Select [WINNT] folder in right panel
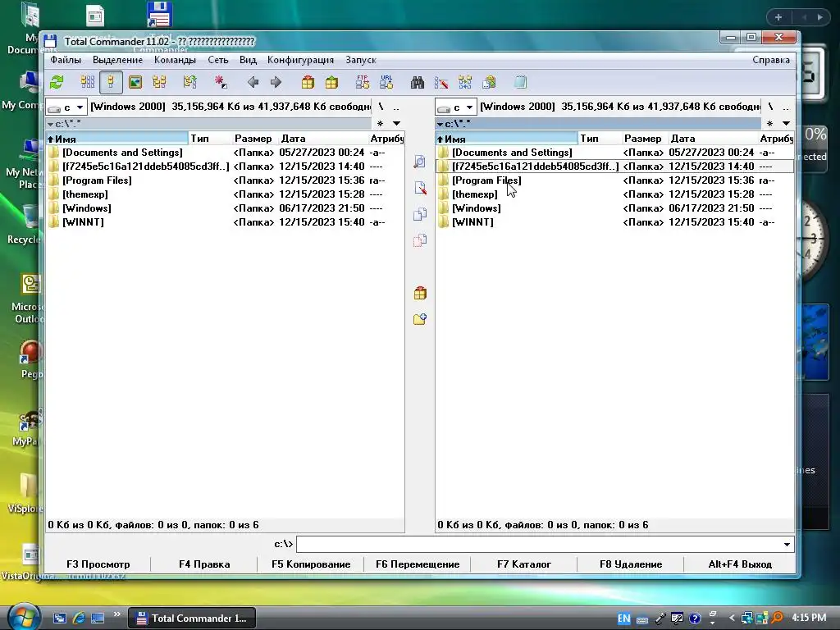Image resolution: width=840 pixels, height=630 pixels. (x=472, y=222)
